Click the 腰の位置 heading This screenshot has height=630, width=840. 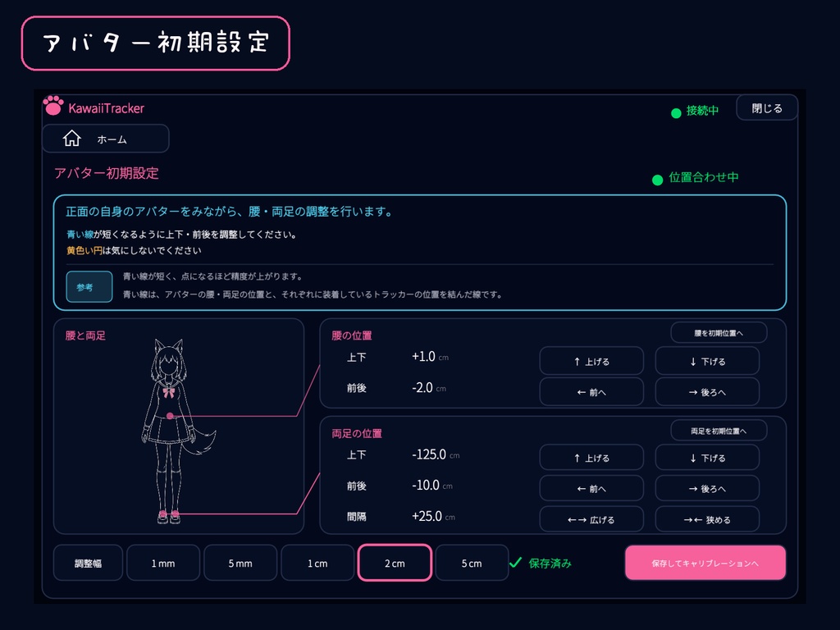click(x=351, y=336)
